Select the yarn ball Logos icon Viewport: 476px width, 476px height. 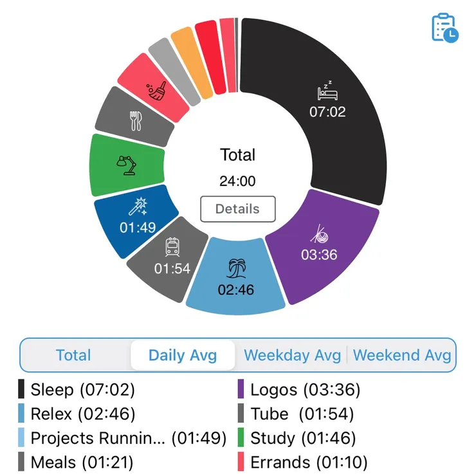click(x=319, y=233)
